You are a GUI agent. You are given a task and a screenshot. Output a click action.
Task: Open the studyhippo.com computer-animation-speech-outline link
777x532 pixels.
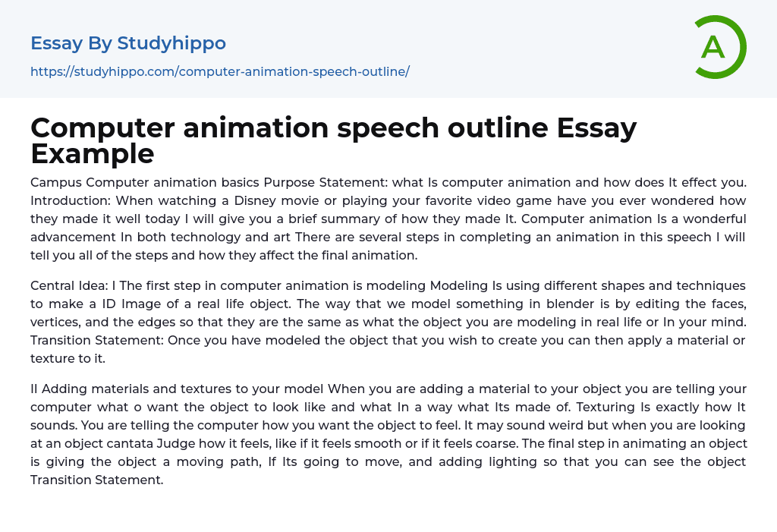[219, 71]
